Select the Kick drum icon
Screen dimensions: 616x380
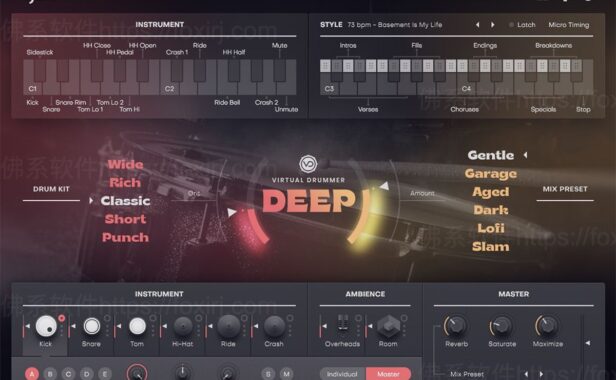pos(46,326)
